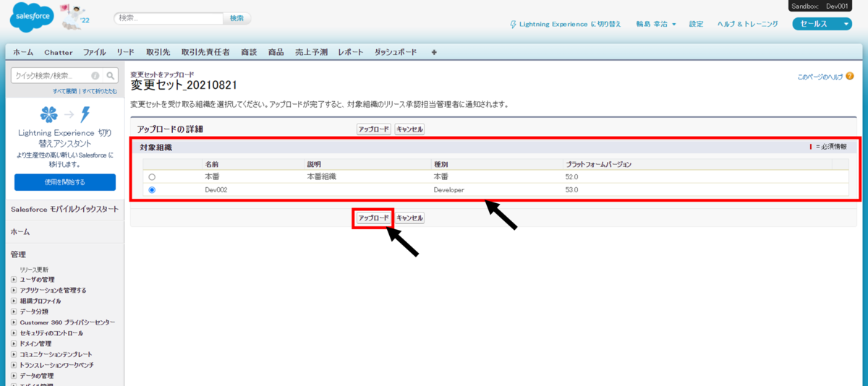Expand the トランスレーションワークベンチ node
868x386 pixels.
(14, 366)
